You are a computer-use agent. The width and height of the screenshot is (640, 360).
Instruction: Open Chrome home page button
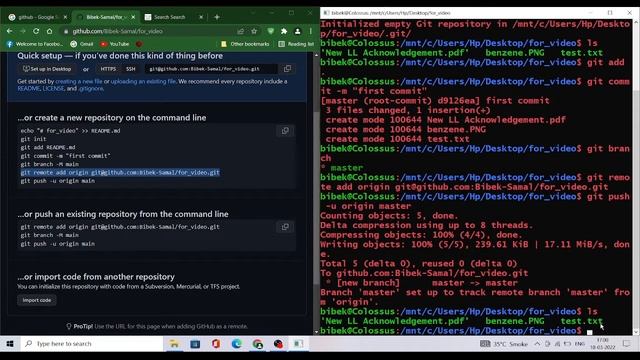point(49,31)
